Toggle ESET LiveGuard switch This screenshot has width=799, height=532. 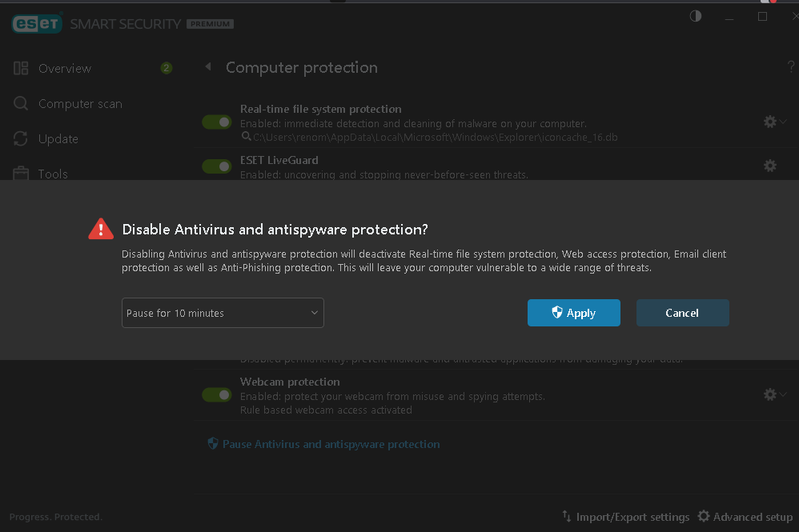(x=217, y=166)
